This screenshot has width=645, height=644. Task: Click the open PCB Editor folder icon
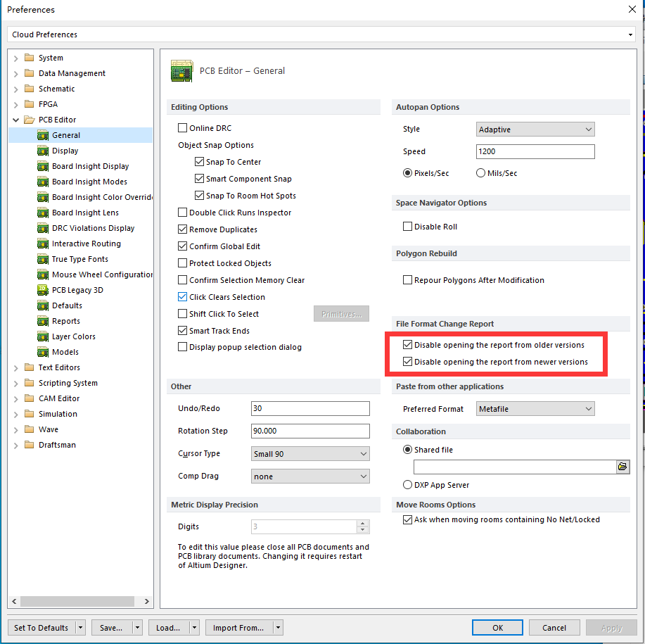pos(30,120)
